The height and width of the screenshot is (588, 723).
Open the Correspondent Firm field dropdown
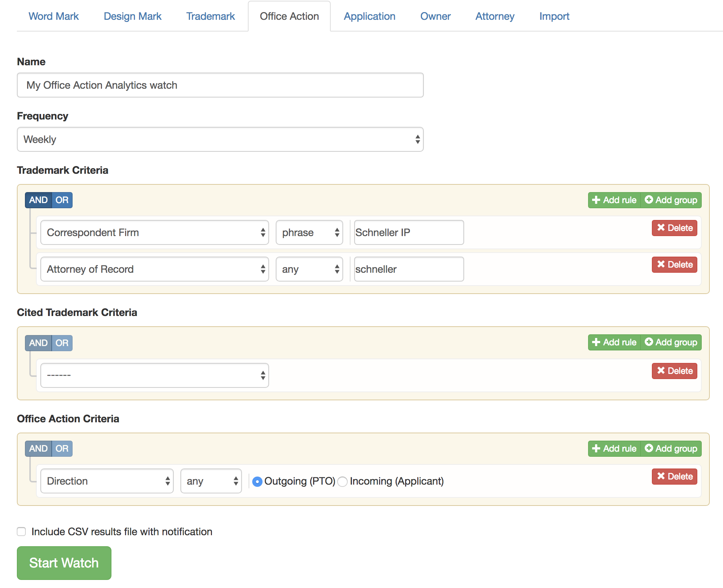[154, 232]
